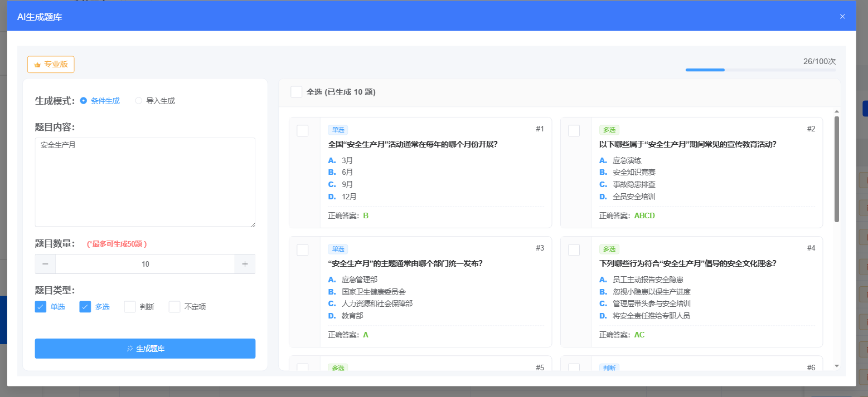Click the 单选 tag on question #1
868x397 pixels.
(x=338, y=130)
